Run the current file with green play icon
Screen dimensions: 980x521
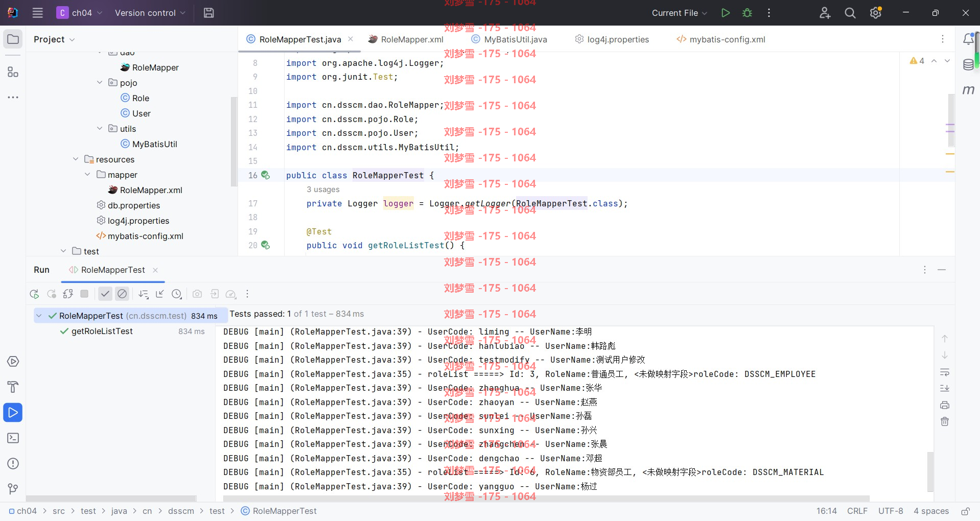tap(725, 13)
